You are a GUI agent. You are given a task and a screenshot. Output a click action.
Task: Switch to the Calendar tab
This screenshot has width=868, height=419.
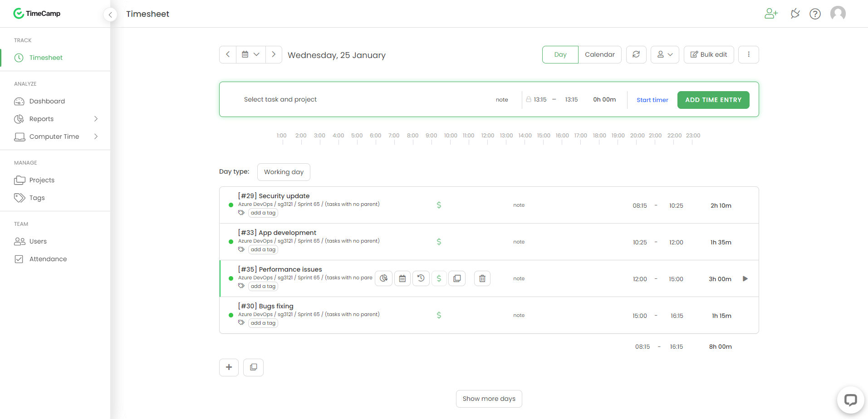pos(600,54)
